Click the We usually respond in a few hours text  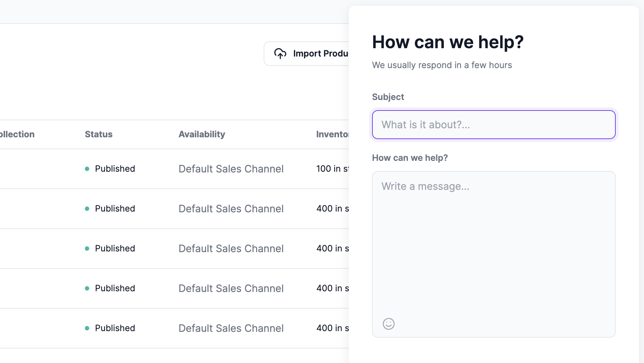(442, 65)
